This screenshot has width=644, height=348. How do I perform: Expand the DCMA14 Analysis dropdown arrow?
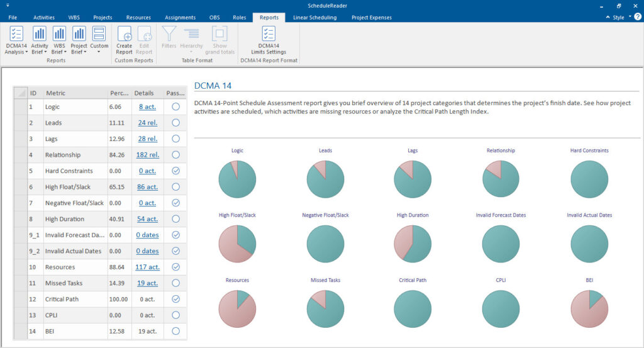click(26, 52)
